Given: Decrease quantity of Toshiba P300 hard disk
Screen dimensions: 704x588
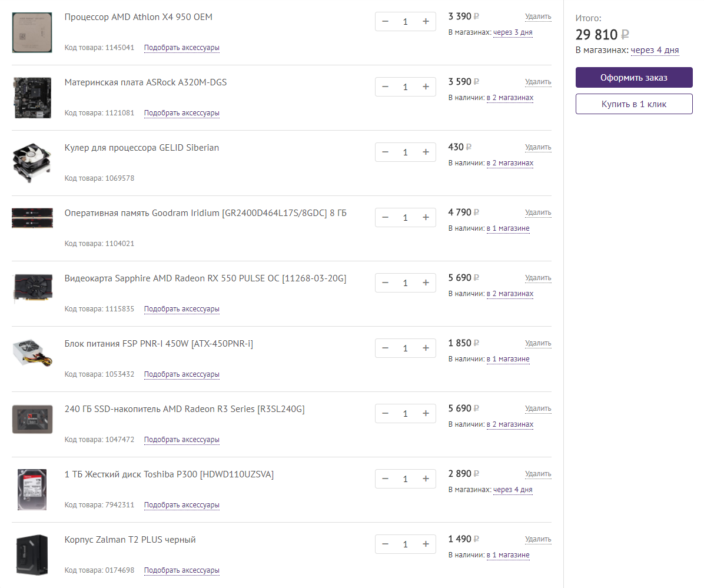Looking at the screenshot, I should (x=386, y=479).
